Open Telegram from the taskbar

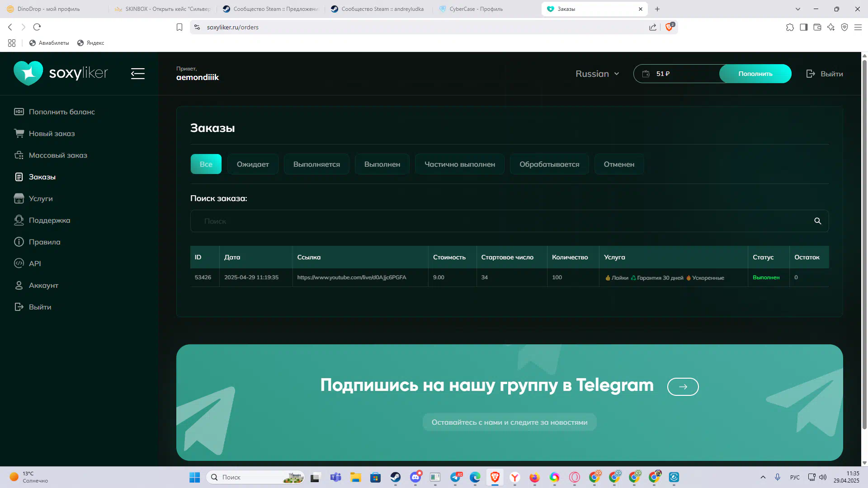pos(456,477)
